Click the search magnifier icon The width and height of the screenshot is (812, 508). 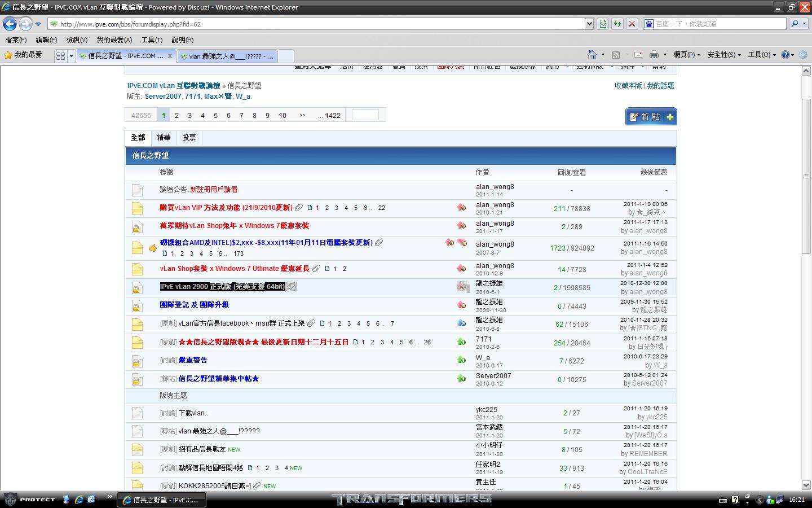(795, 24)
